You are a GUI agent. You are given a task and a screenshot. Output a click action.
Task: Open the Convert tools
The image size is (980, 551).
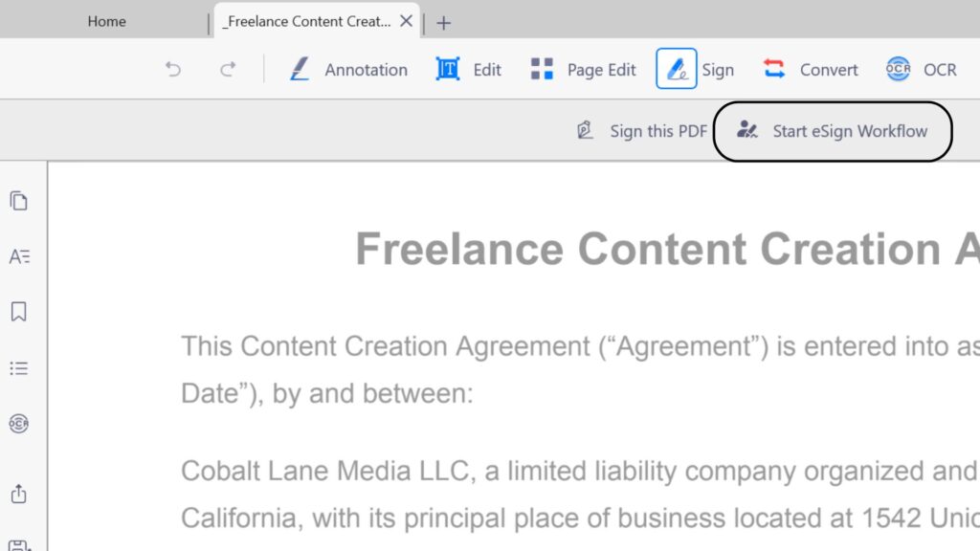(811, 69)
